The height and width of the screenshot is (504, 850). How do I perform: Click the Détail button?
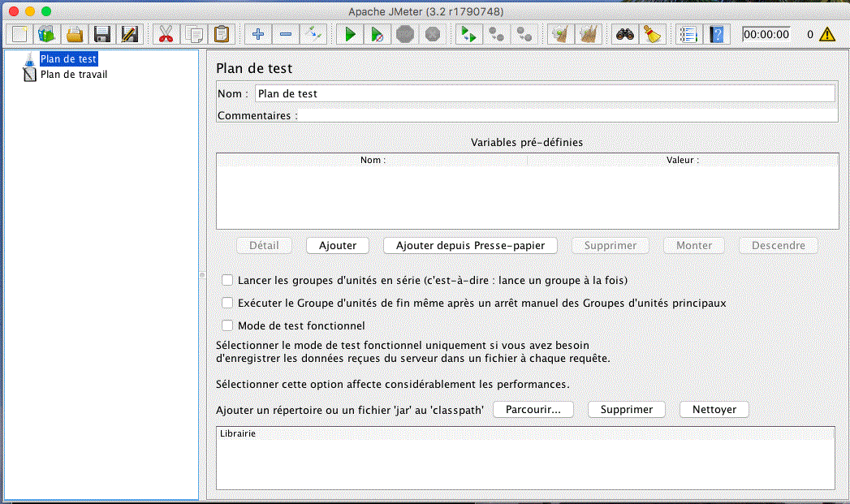(x=264, y=245)
